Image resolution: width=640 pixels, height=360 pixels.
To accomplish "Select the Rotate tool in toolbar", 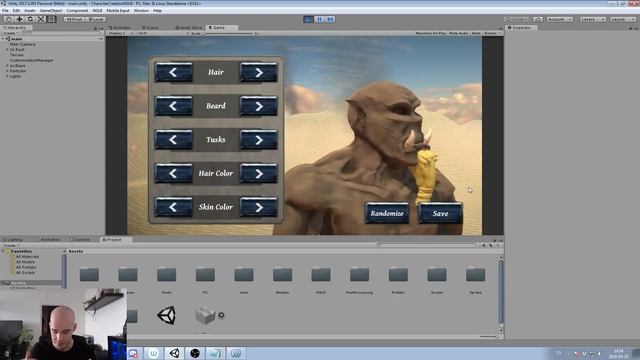I will pyautogui.click(x=30, y=19).
